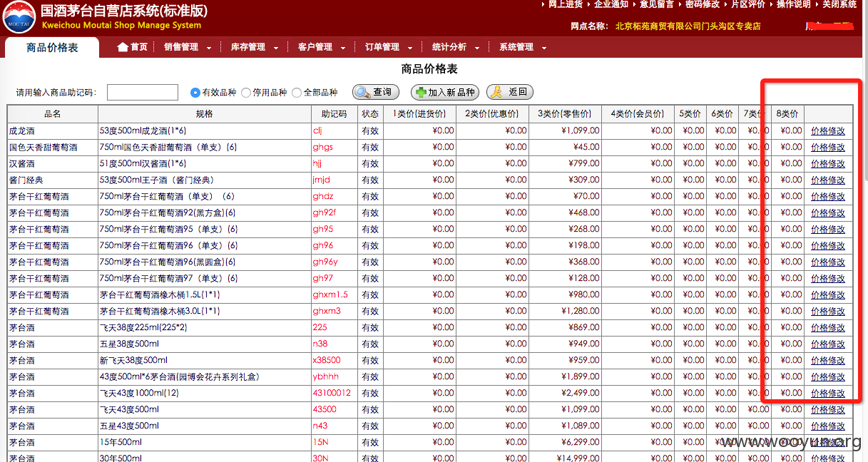Click the 2类价(优惠价) column header
This screenshot has width=868, height=462.
(x=492, y=114)
